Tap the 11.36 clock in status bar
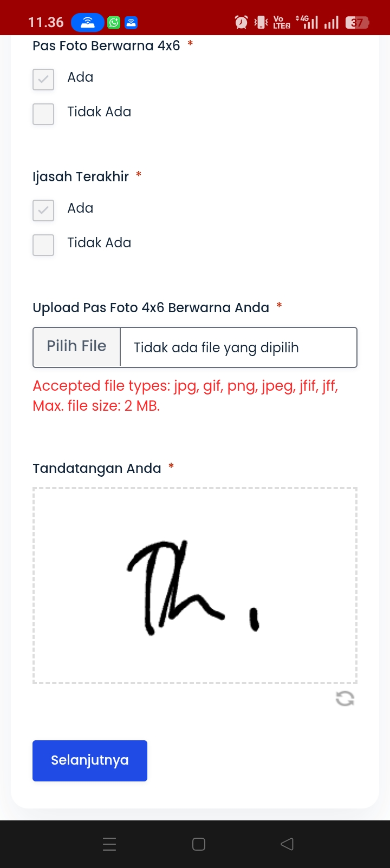 [x=46, y=22]
